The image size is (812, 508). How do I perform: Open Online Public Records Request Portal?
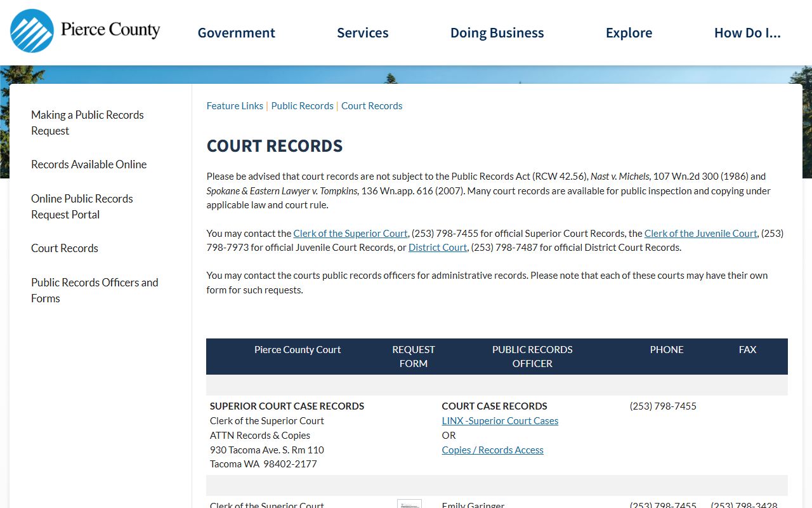(82, 206)
